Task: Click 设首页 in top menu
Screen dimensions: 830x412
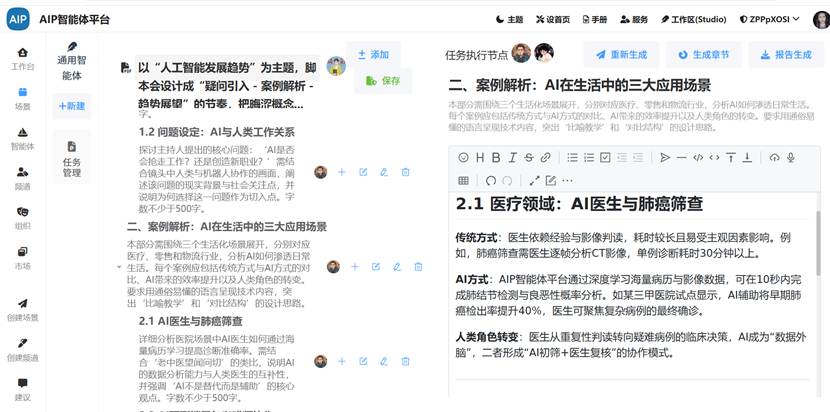Action: 553,20
